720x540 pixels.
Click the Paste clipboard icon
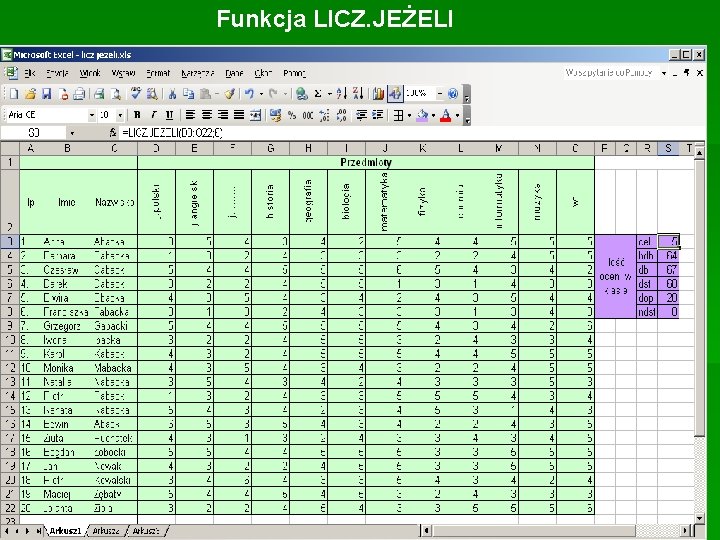coord(206,94)
